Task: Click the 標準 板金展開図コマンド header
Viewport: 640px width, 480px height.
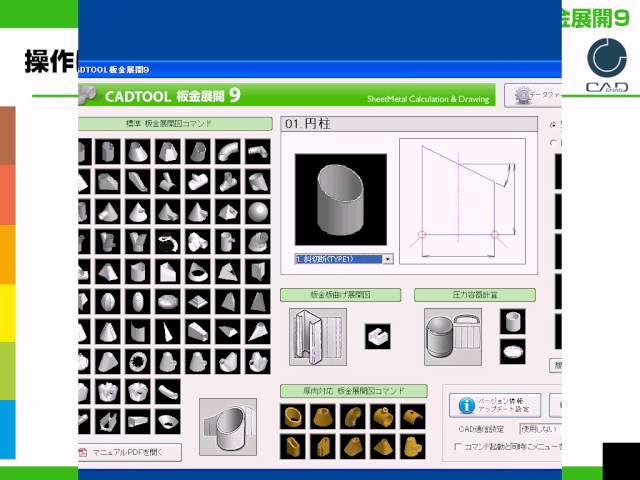Action: [175, 124]
